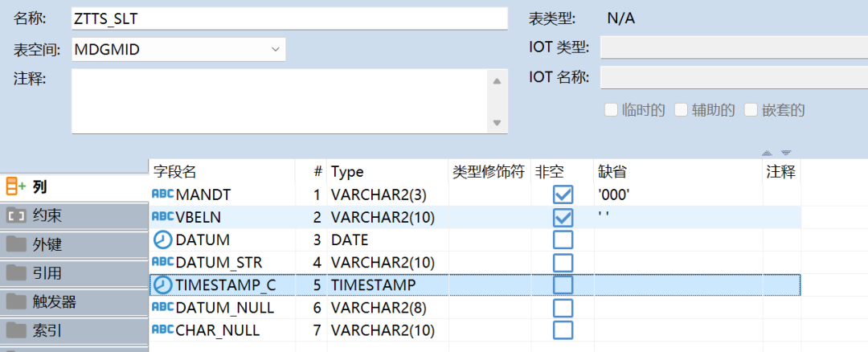Switch to the 引用 tab
Image resolution: width=868 pixels, height=352 pixels.
(74, 273)
